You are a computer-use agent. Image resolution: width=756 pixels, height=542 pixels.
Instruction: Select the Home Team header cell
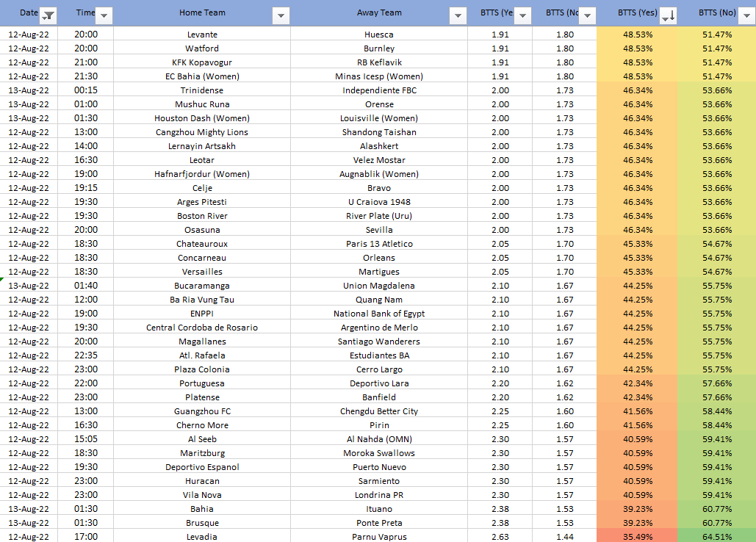(202, 13)
